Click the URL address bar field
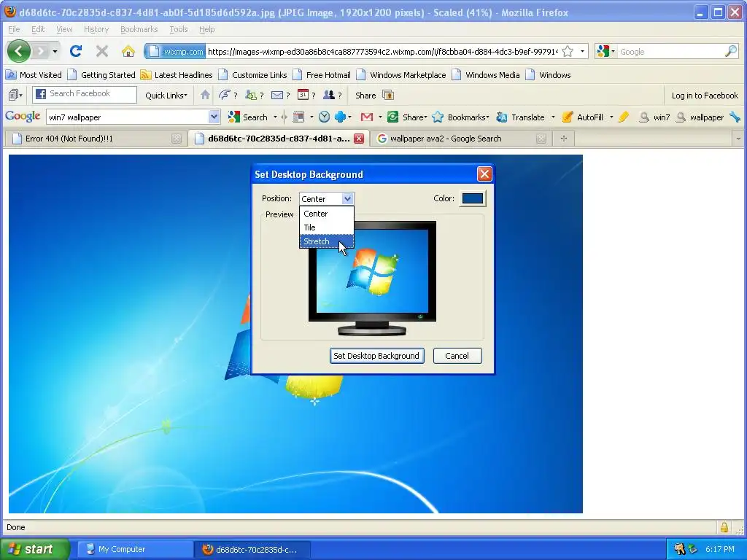The height and width of the screenshot is (560, 747). pos(382,52)
